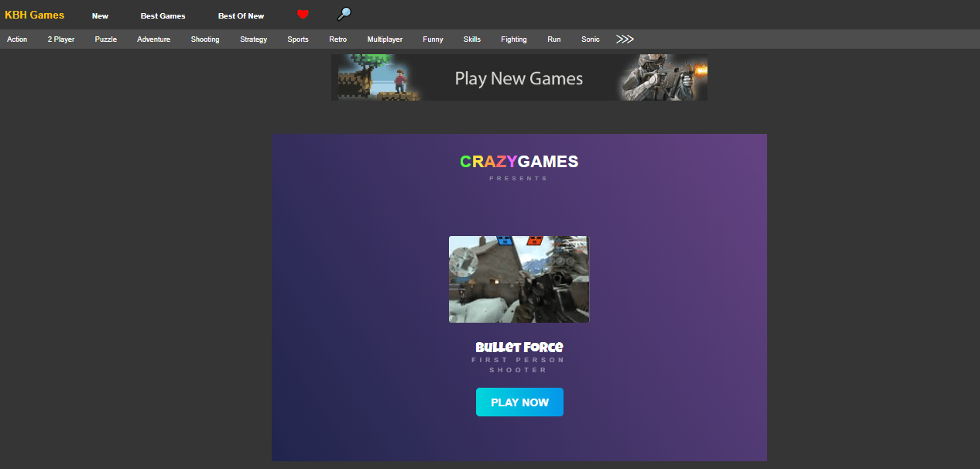The image size is (980, 469).
Task: Open the Sports category
Action: coord(298,39)
